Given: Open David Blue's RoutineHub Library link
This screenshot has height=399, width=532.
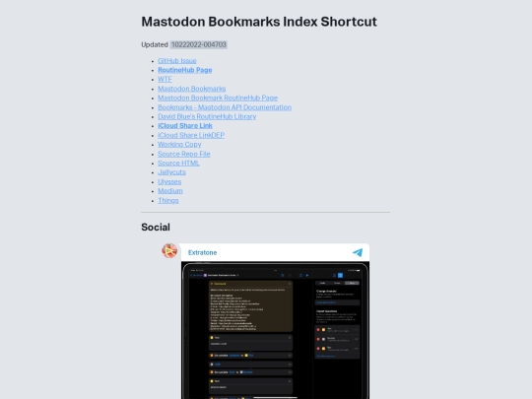Looking at the screenshot, I should [207, 116].
